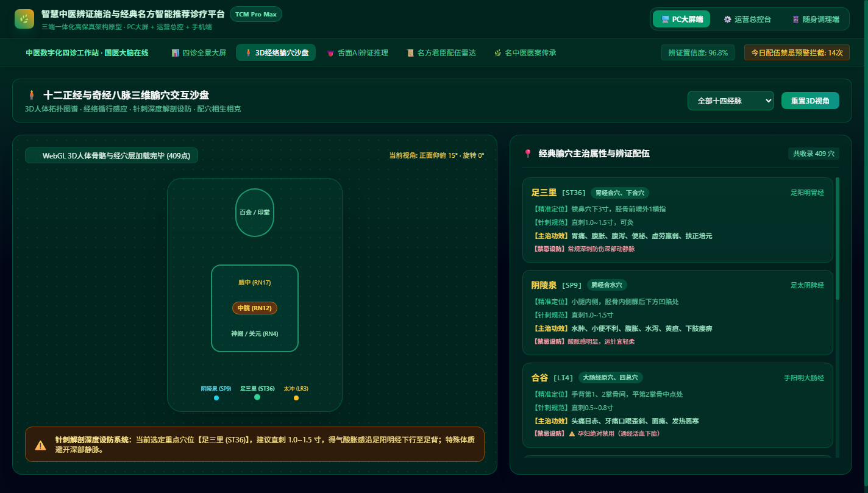
Task: Click the 足阳明胃经 meridian label
Action: click(807, 193)
